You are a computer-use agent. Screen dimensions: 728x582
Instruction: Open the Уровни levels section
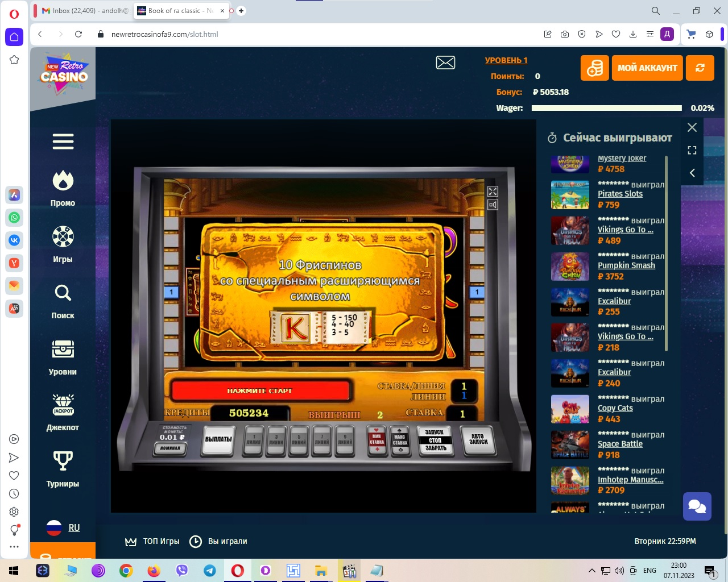tap(63, 357)
